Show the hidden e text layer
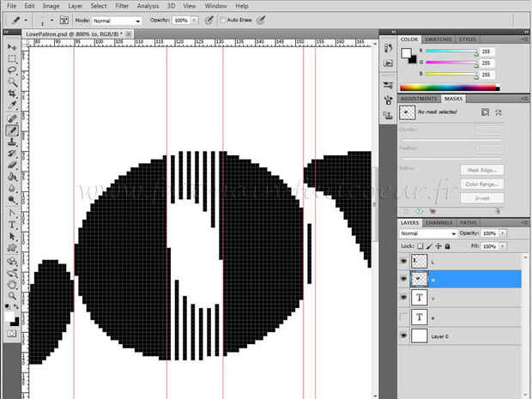 click(x=403, y=317)
